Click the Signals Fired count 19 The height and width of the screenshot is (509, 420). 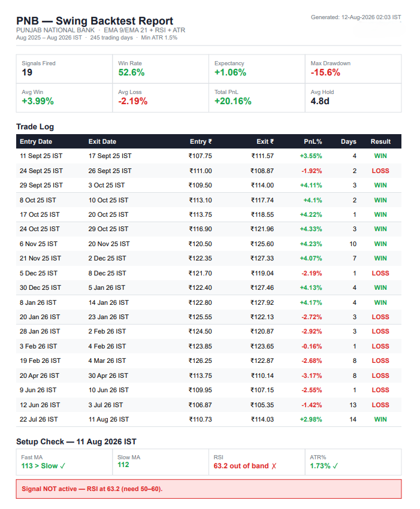(x=27, y=72)
